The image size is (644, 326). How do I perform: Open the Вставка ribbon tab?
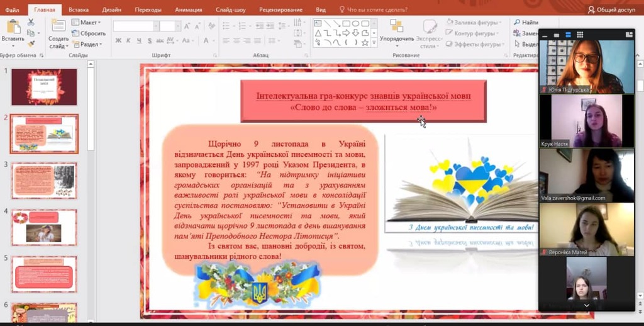click(x=79, y=9)
